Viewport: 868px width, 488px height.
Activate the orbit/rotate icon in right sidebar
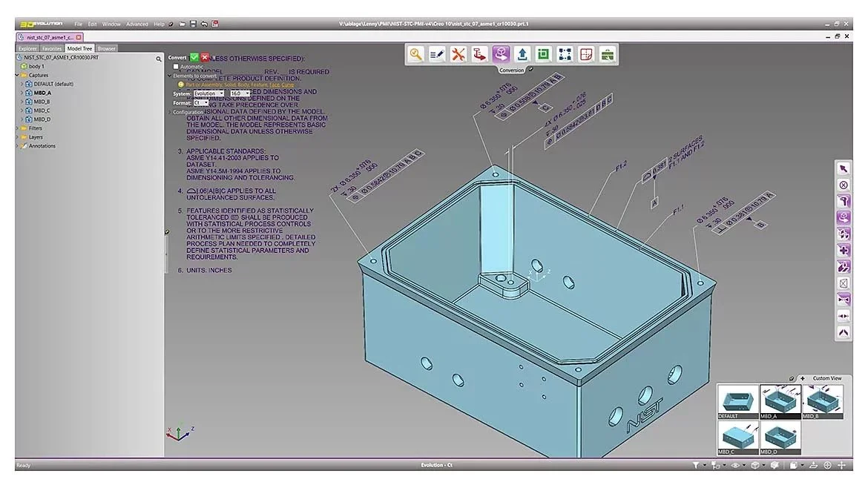point(844,217)
